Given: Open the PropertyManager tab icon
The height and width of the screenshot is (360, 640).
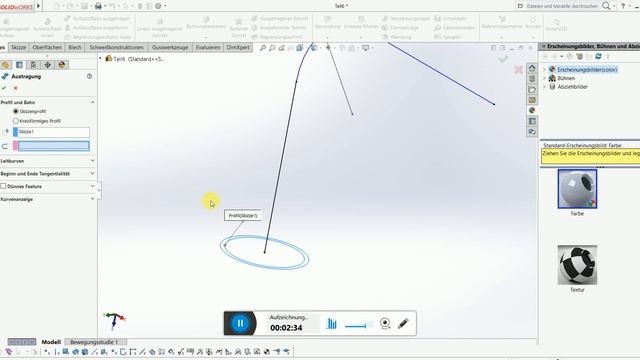Looking at the screenshot, I should pos(19,65).
